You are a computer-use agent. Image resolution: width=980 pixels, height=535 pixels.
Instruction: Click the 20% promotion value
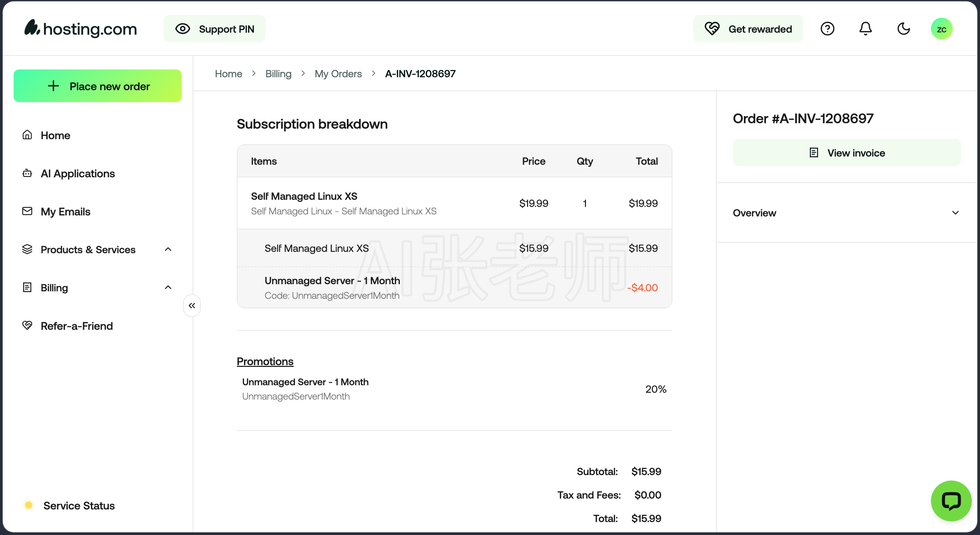655,389
